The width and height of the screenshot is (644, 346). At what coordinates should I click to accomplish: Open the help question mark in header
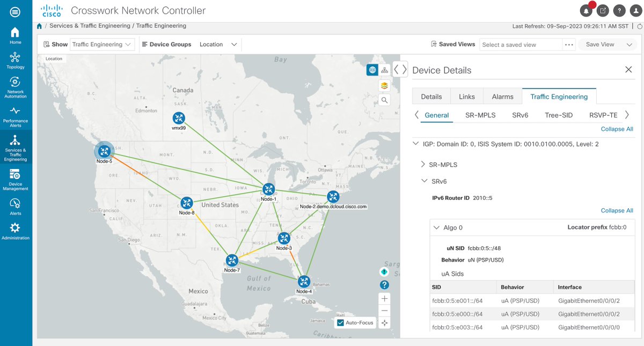click(619, 10)
